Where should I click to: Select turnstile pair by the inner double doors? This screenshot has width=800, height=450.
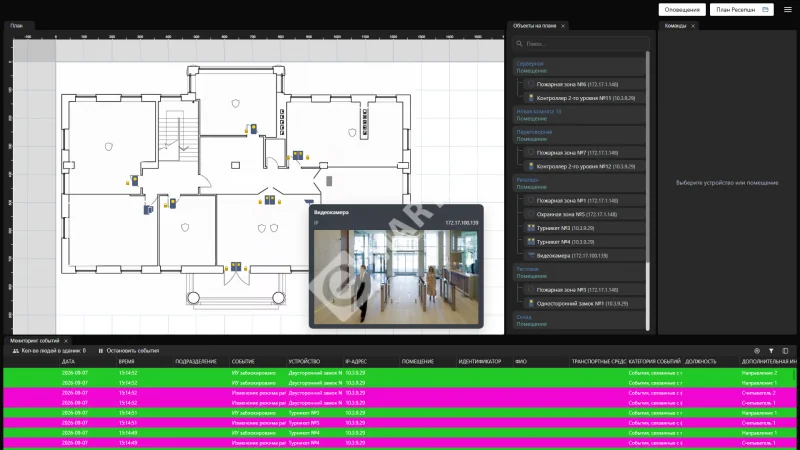pyautogui.click(x=270, y=200)
